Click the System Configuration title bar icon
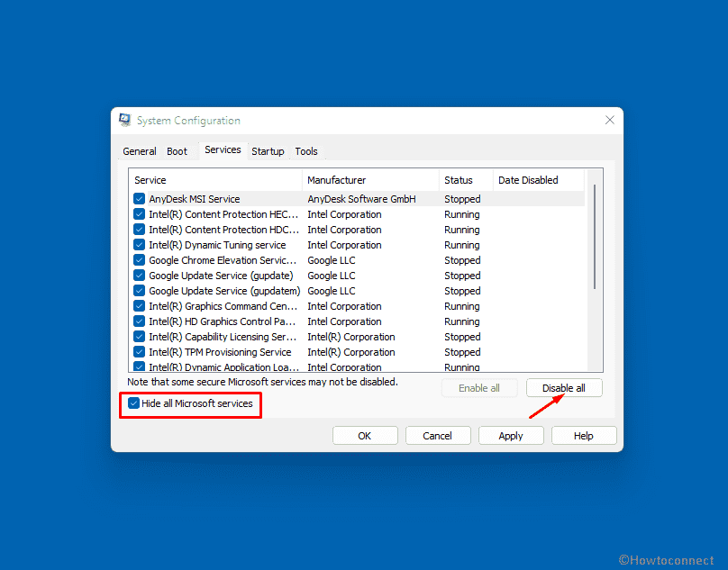 125,121
